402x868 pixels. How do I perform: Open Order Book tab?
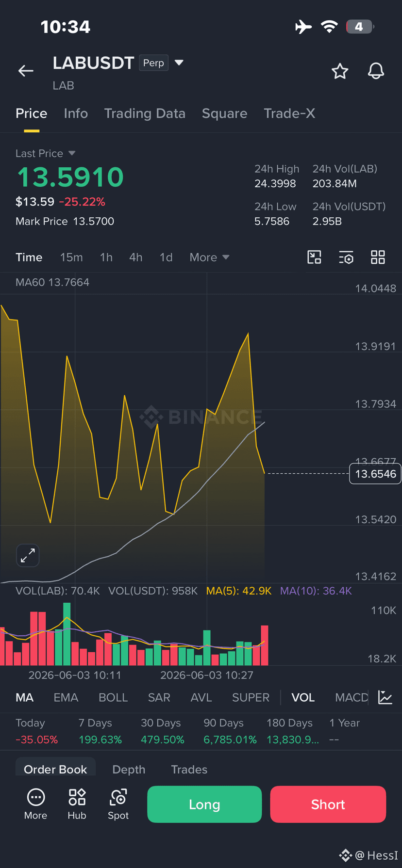click(55, 769)
